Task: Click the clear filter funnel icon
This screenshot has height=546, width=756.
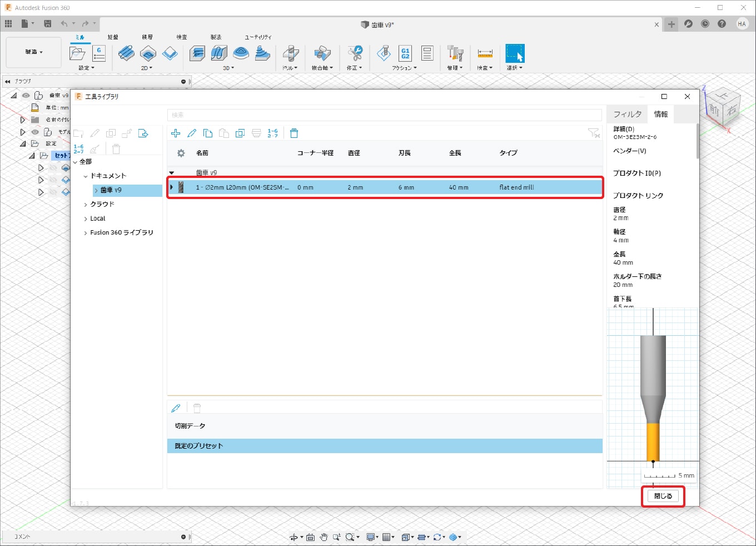Action: coord(594,133)
